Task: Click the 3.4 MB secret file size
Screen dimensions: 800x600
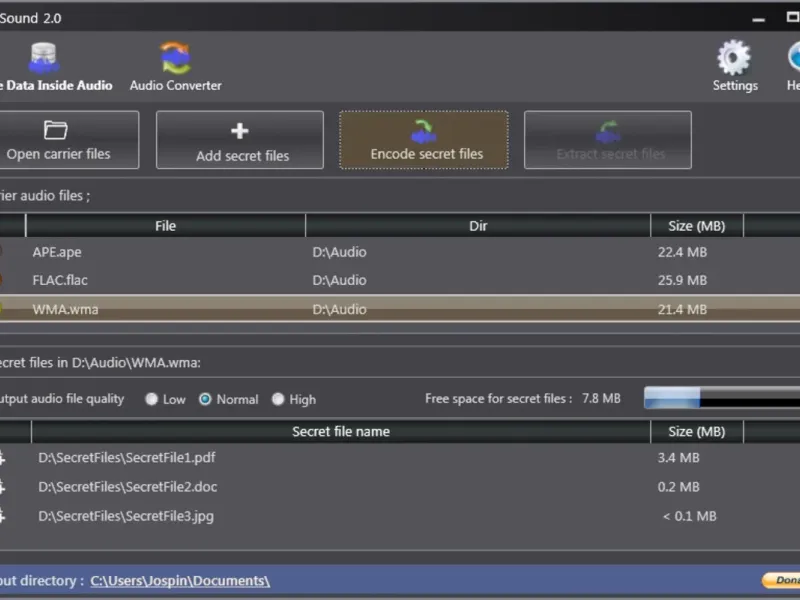Action: [x=679, y=458]
